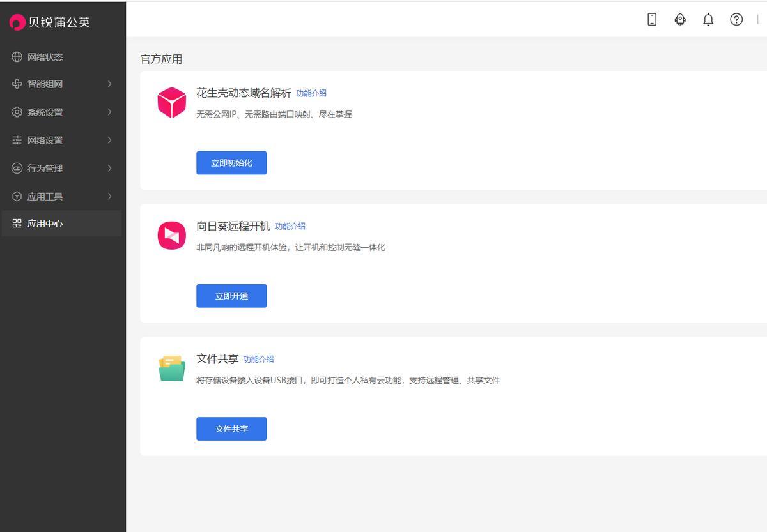Image resolution: width=767 pixels, height=532 pixels.
Task: Click the icon beside 智能组网
Action: coord(17,84)
